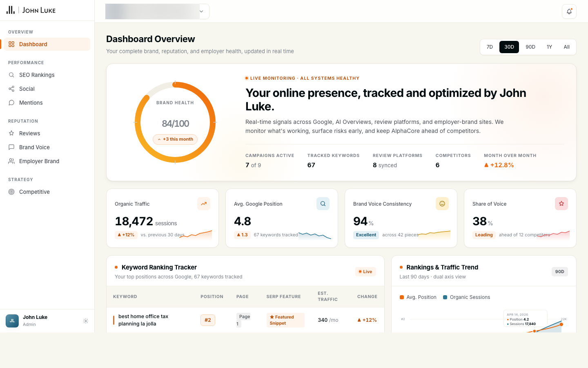Click the Brand Voice message icon
Image resolution: width=588 pixels, height=368 pixels.
[x=11, y=147]
